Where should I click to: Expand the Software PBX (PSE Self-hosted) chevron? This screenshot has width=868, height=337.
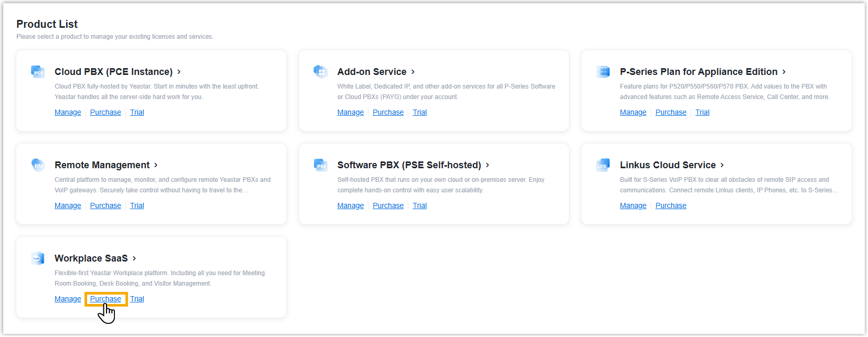pyautogui.click(x=488, y=165)
